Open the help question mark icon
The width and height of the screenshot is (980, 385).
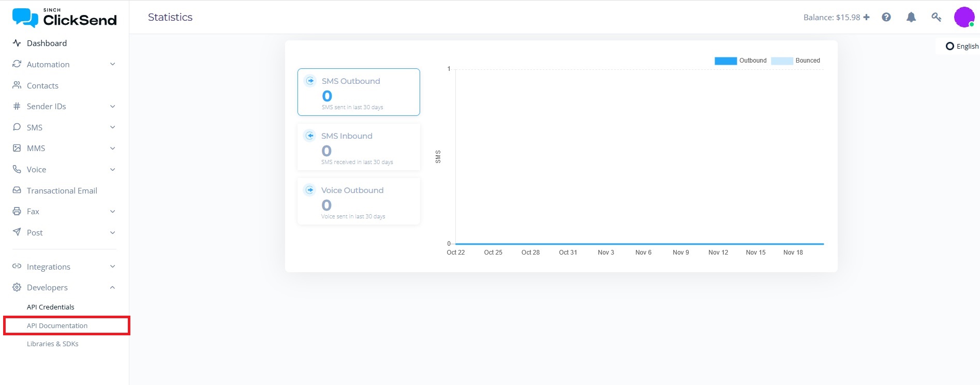coord(886,17)
